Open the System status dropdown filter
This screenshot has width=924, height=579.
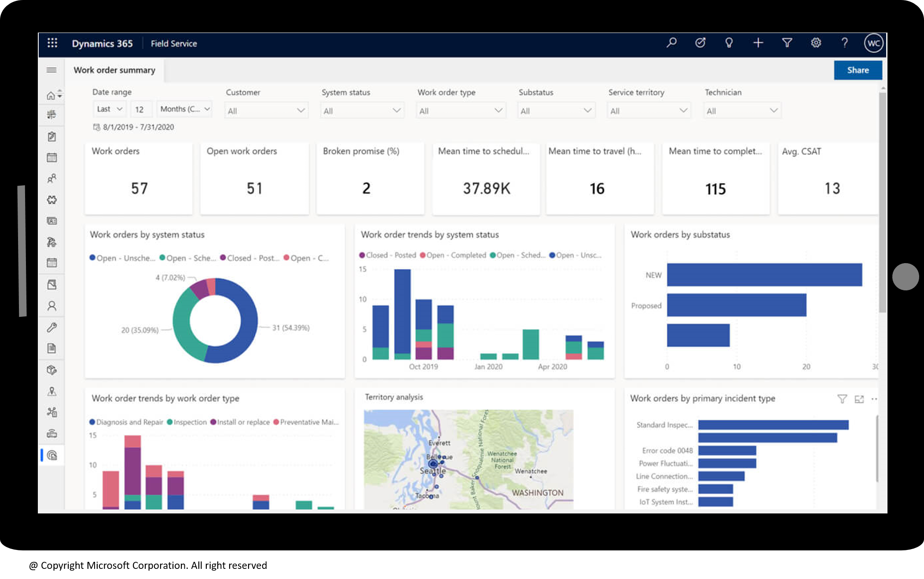[360, 111]
